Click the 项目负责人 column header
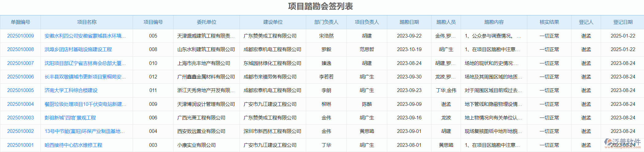The height and width of the screenshot is (152, 644). (367, 22)
